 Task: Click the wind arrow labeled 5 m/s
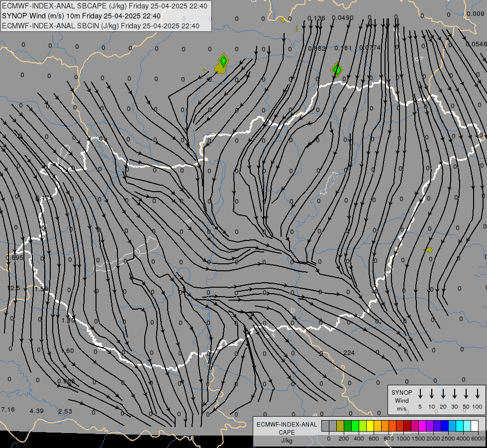pyautogui.click(x=420, y=394)
